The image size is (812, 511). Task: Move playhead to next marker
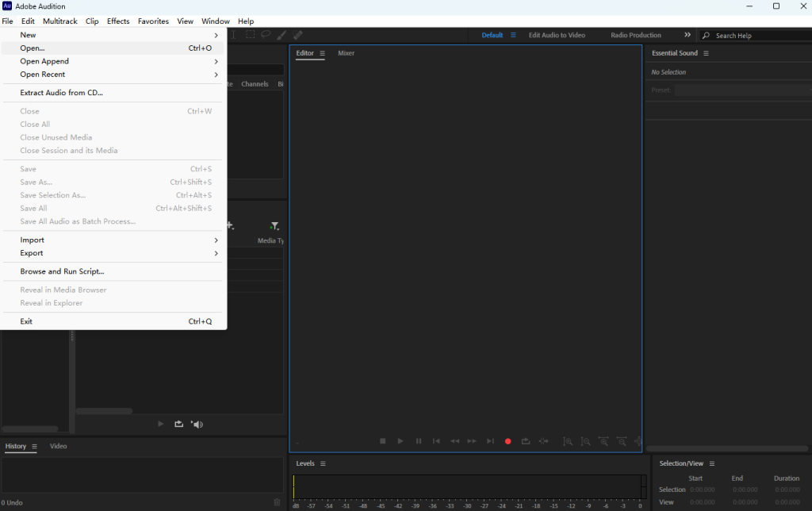coord(490,441)
